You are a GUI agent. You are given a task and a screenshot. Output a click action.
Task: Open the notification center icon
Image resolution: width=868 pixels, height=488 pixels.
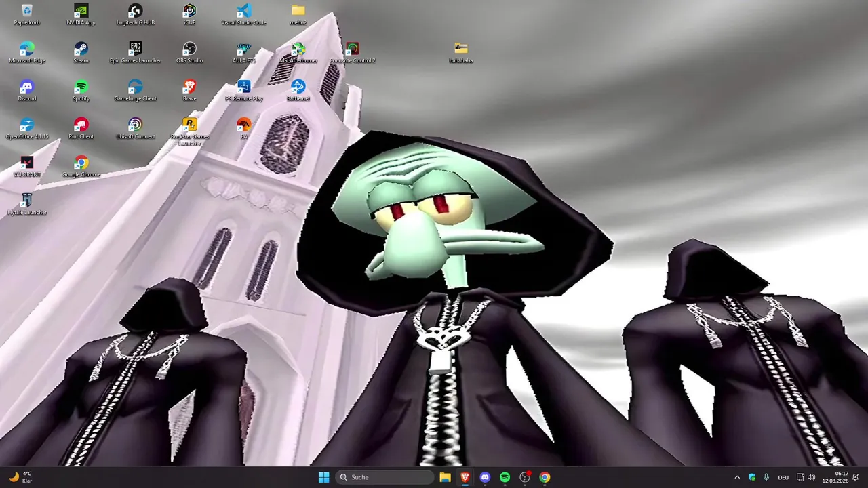[856, 477]
